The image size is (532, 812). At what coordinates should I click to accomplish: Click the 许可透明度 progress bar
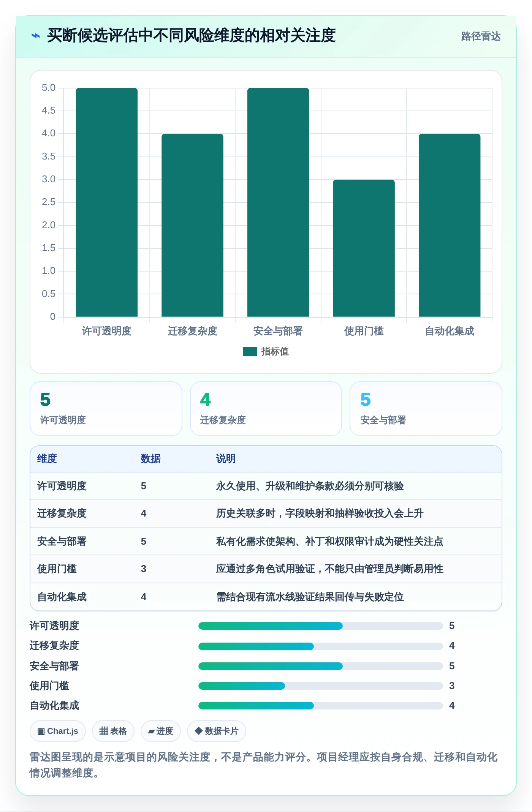[321, 626]
